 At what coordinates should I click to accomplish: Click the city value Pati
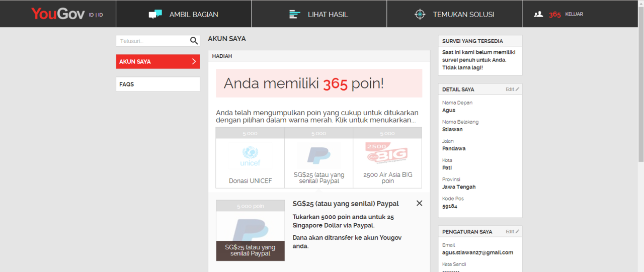447,167
